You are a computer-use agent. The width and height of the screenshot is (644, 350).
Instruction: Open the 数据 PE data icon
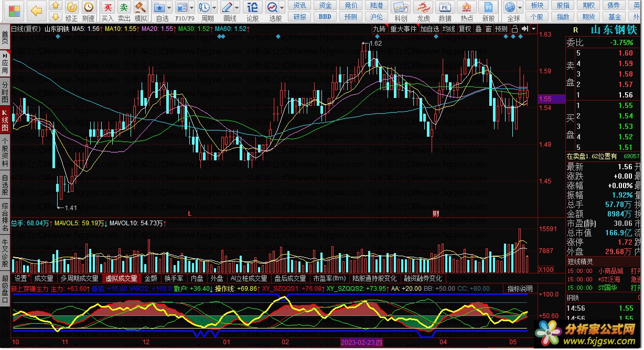click(445, 7)
